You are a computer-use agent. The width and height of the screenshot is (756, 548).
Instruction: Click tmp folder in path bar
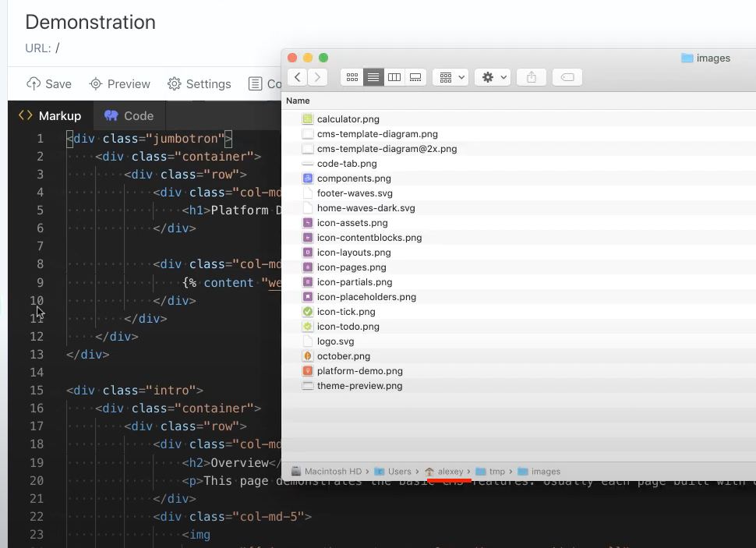point(490,472)
